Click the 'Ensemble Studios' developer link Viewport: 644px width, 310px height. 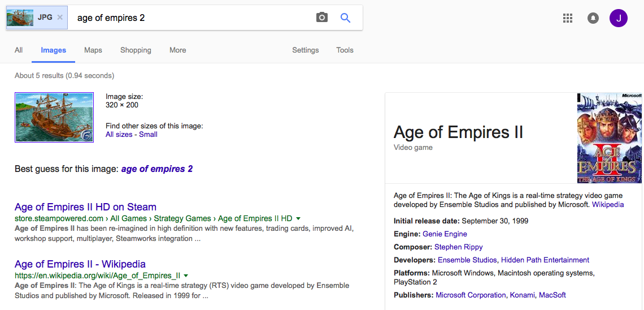point(468,260)
